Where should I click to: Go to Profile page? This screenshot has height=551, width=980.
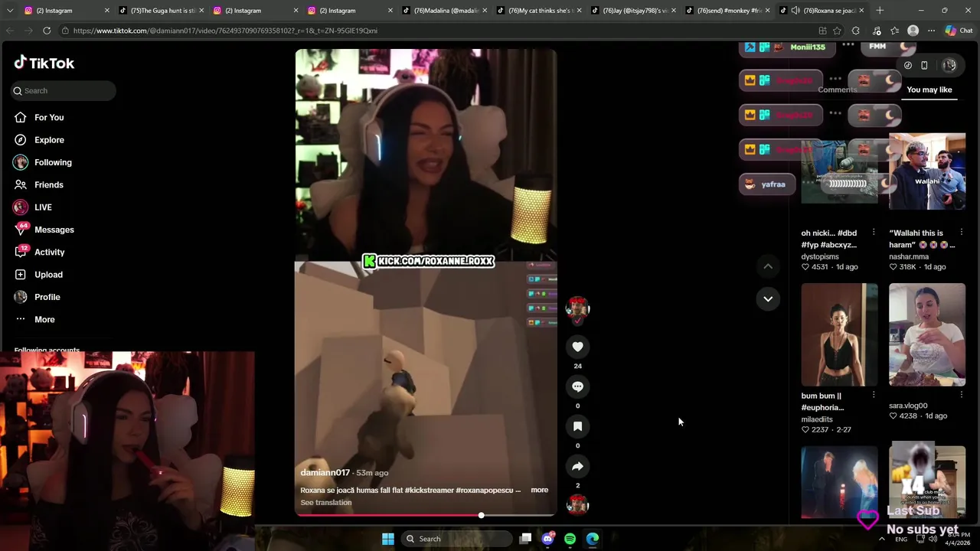click(47, 297)
